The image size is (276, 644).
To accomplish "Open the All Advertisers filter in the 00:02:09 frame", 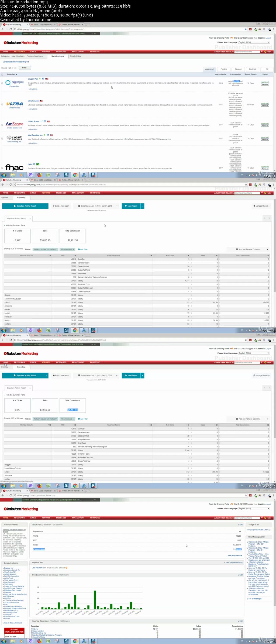I will pyautogui.click(x=67, y=249).
